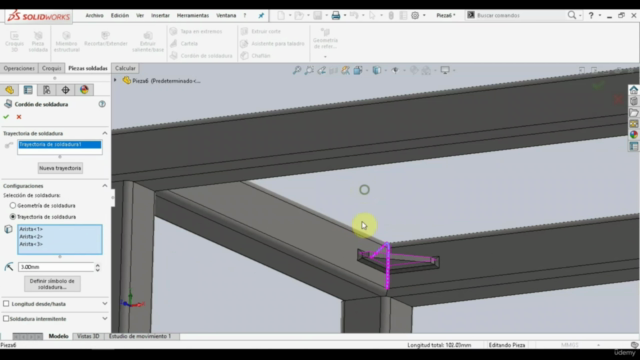Open the FeatureManager design tree tab

(9, 90)
